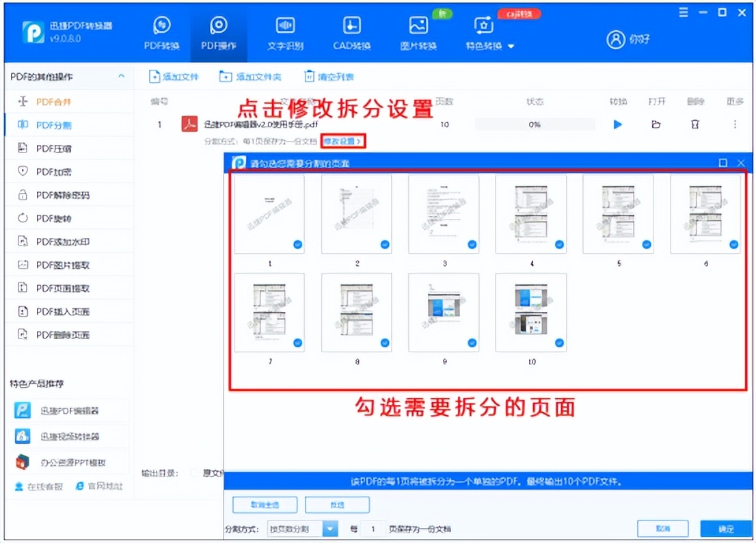Image resolution: width=756 pixels, height=543 pixels.
Task: Open the hamburger menu in title bar
Action: (x=683, y=12)
